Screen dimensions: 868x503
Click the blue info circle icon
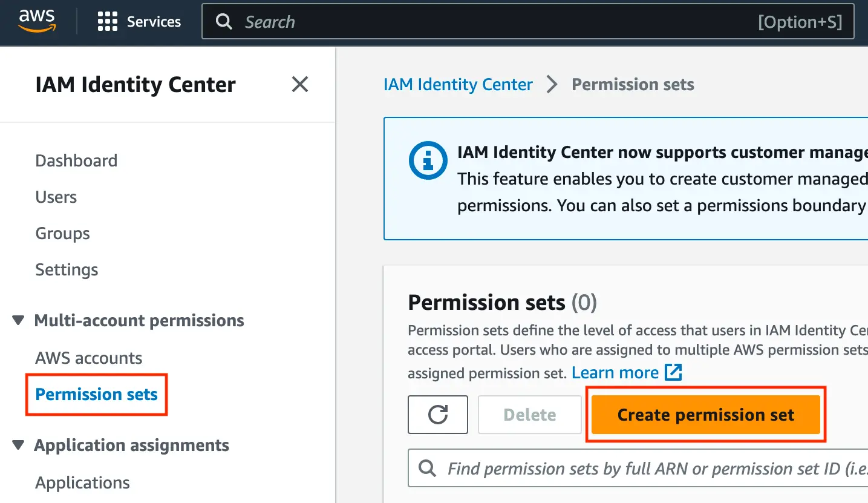point(428,161)
